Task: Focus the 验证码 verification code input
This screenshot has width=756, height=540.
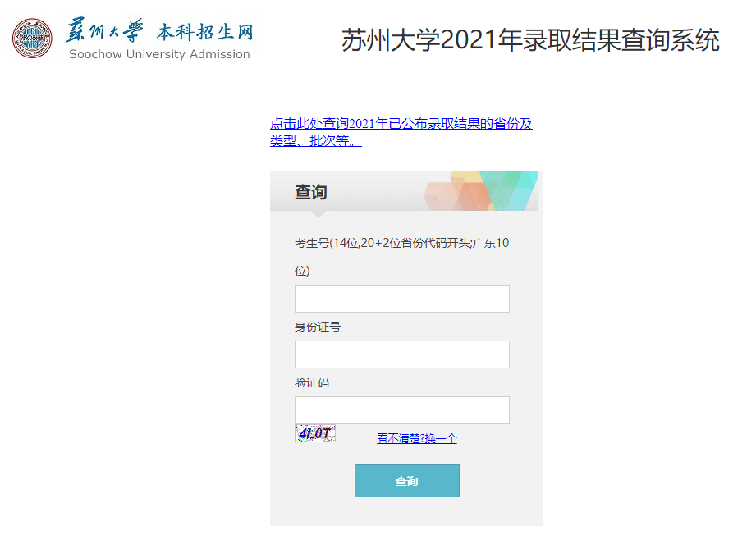Action: [402, 410]
